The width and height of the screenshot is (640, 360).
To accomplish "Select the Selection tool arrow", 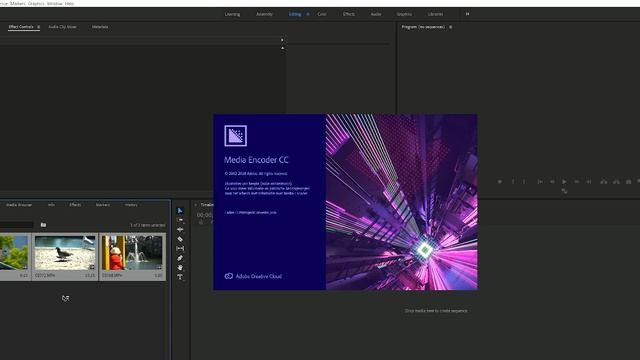I will 180,211.
